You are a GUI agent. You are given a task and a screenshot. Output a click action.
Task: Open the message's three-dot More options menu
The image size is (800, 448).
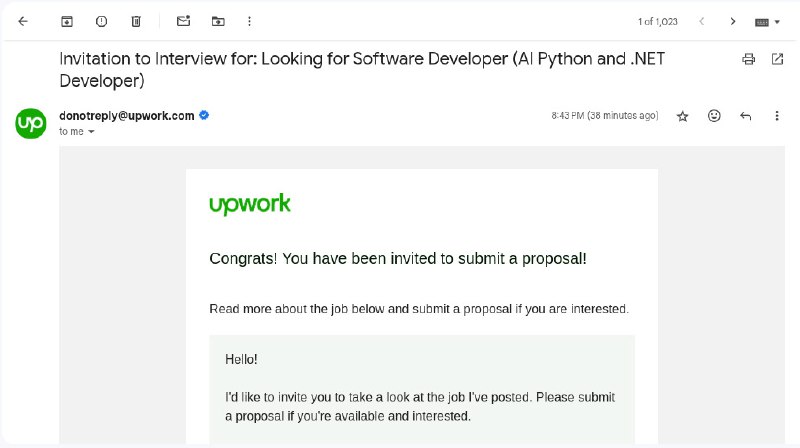click(x=777, y=116)
